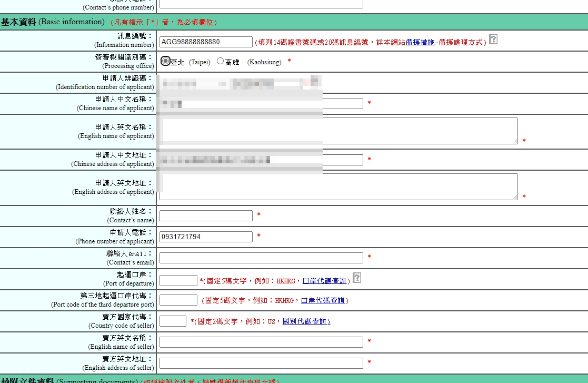Click the 基本資料 (Basic information) heading
Image resolution: width=588 pixels, height=383 pixels.
point(53,22)
